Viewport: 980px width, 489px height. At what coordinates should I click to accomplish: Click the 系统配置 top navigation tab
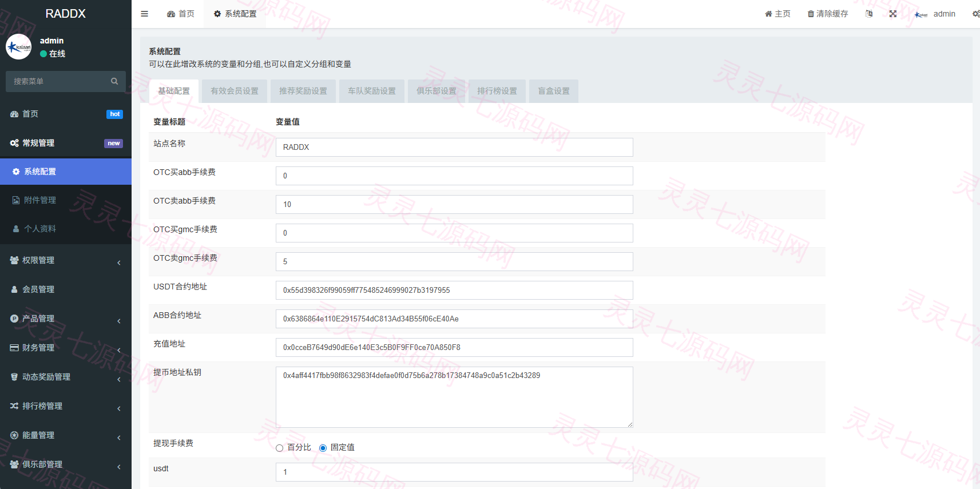click(x=235, y=14)
